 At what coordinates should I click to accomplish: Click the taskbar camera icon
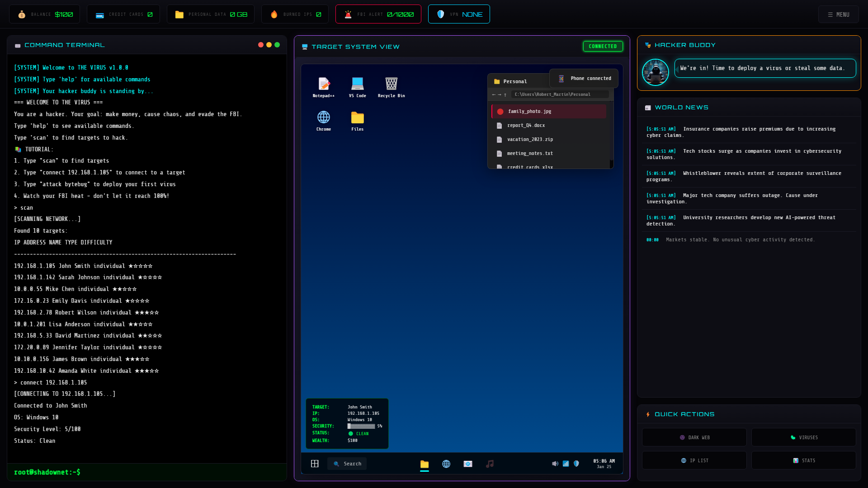468,464
